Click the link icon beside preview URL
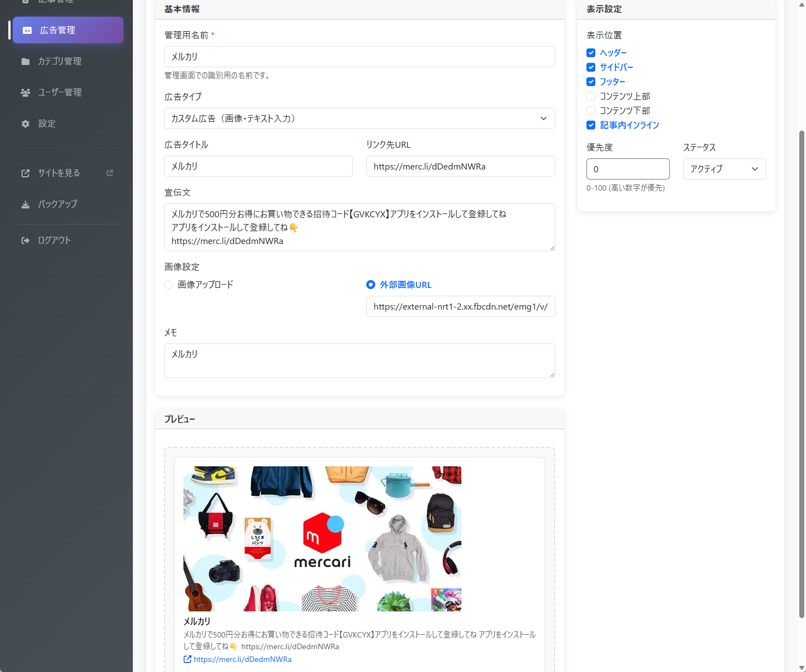The height and width of the screenshot is (672, 806). tap(188, 659)
